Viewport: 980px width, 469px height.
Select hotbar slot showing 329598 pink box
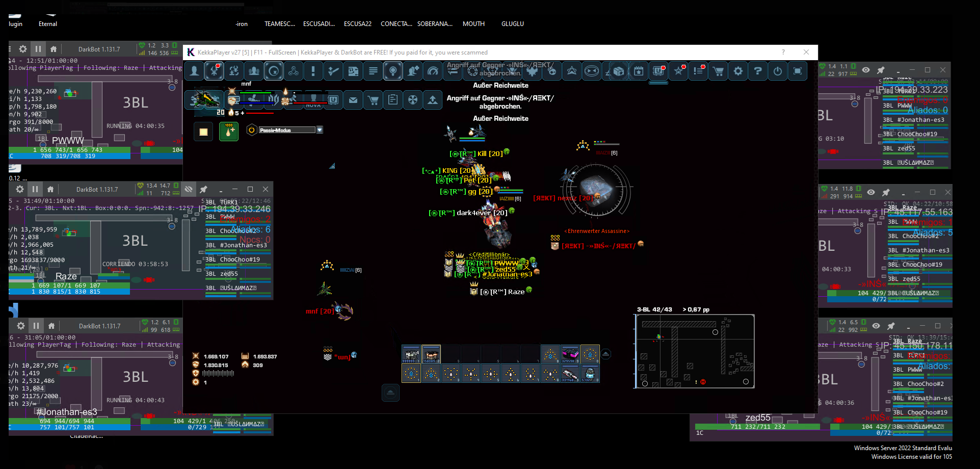tap(570, 354)
